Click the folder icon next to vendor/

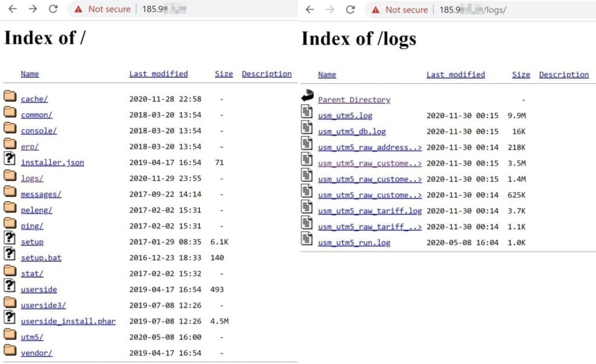click(10, 351)
